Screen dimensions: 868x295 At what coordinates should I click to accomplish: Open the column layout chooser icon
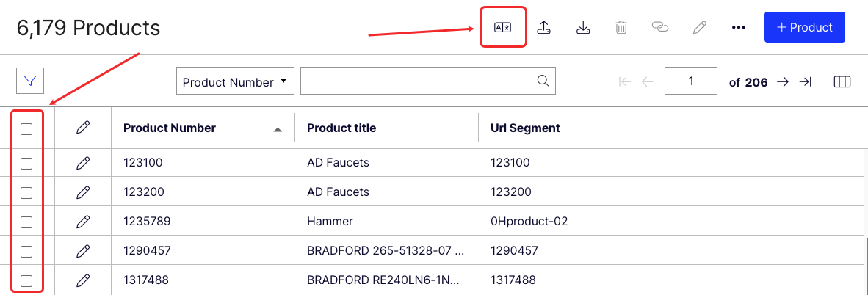tap(842, 81)
